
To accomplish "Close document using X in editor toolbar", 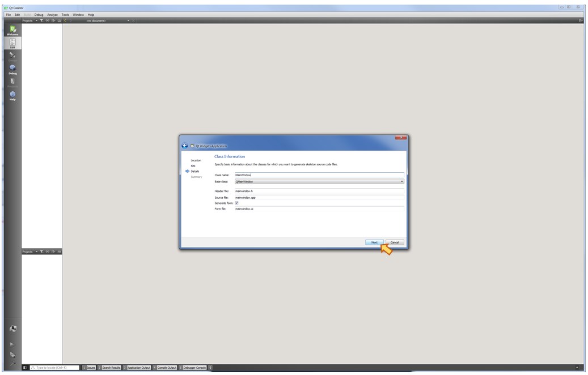I will pos(133,20).
